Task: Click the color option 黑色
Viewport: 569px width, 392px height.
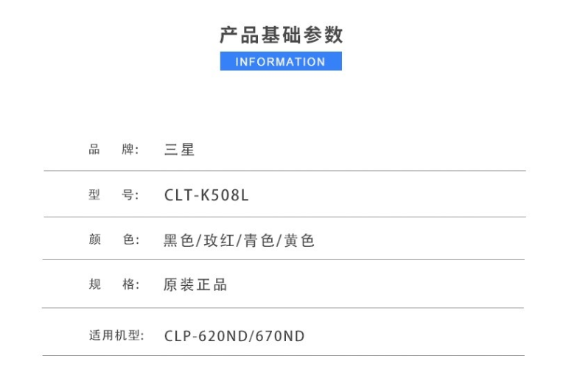Action: (x=178, y=240)
